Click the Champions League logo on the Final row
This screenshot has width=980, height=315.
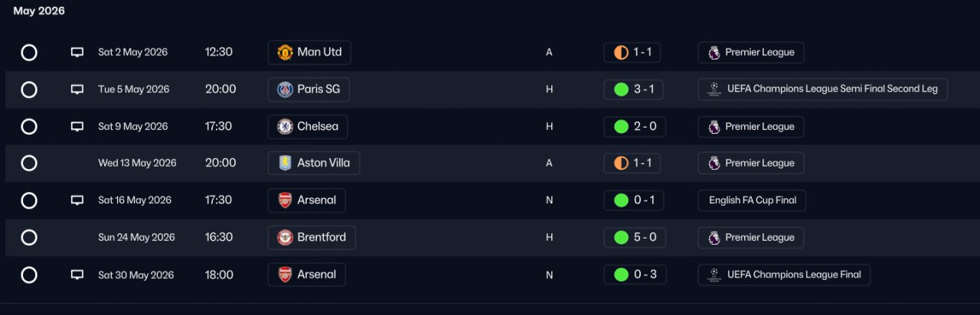tap(714, 274)
